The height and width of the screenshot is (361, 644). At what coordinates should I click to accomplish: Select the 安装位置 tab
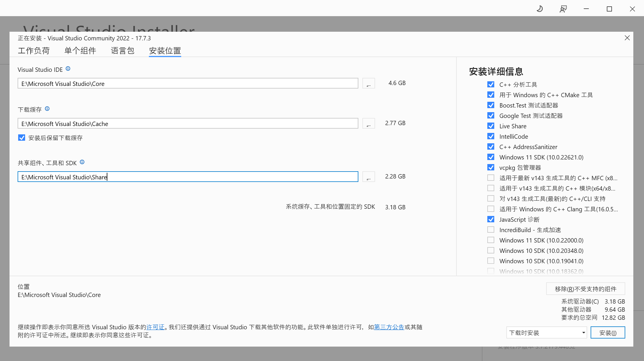(165, 51)
